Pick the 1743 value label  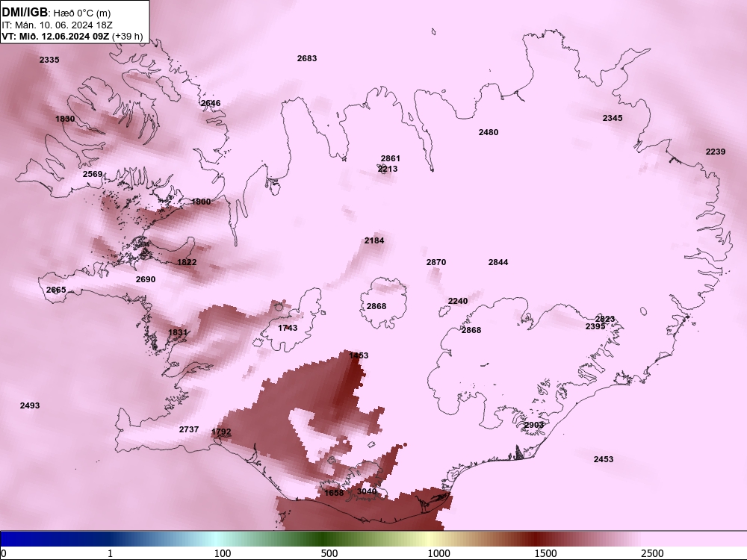pos(288,328)
